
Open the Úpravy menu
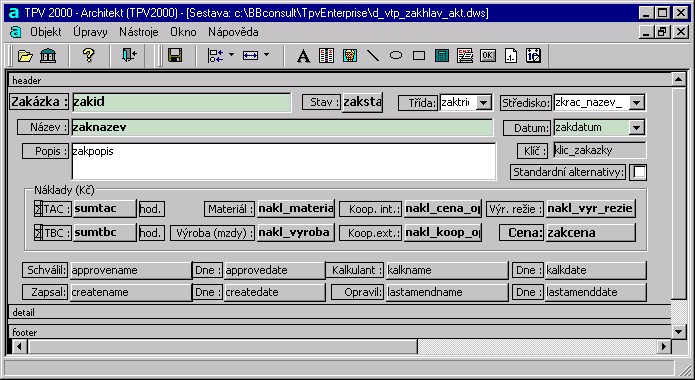[x=90, y=32]
